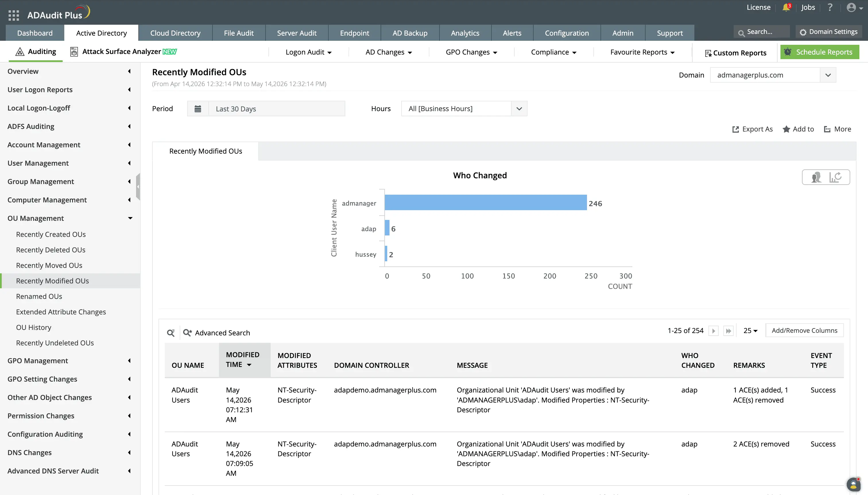Open the GPO Changes dropdown

(471, 52)
